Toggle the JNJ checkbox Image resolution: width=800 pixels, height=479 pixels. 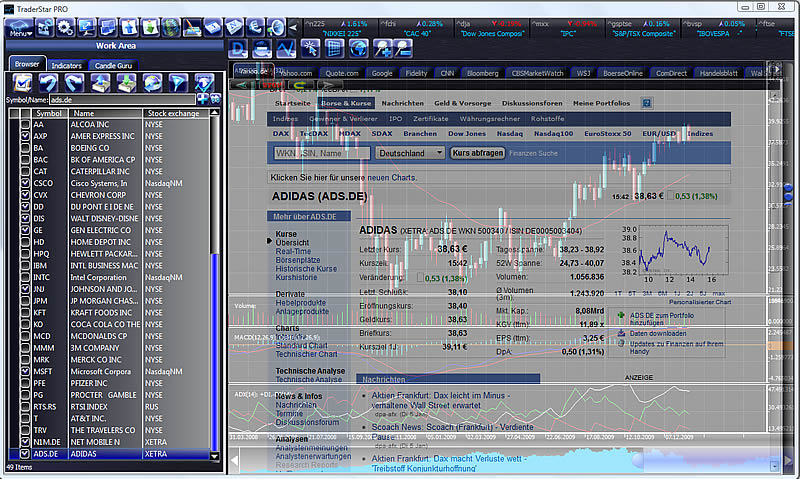tap(25, 289)
